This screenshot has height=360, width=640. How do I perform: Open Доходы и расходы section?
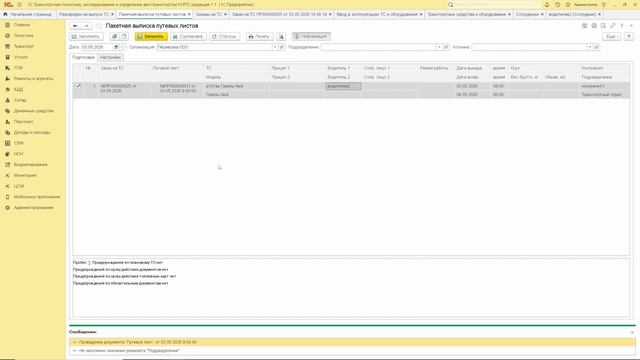tap(32, 132)
